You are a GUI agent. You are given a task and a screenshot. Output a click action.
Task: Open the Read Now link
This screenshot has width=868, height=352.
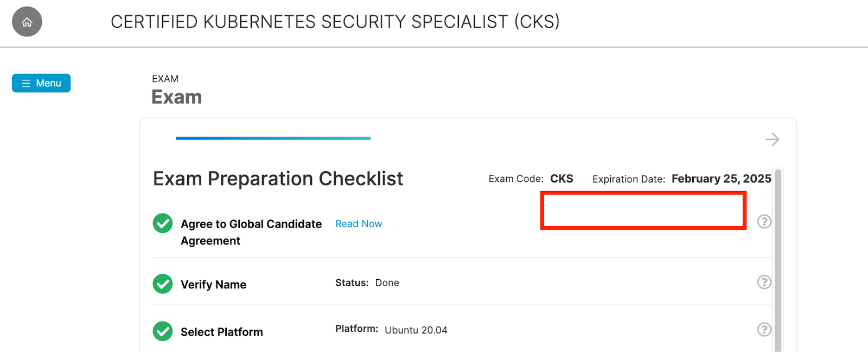[x=359, y=224]
